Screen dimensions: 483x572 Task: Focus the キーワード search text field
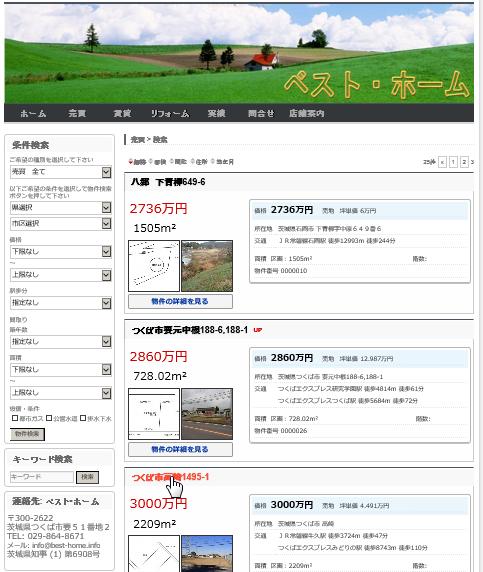tap(42, 477)
